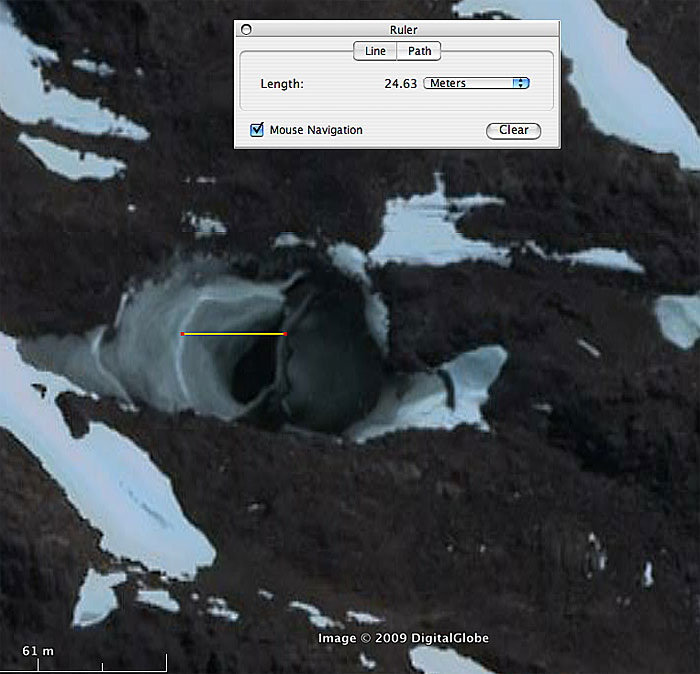Click the blue arrows on the units selector

coord(520,84)
